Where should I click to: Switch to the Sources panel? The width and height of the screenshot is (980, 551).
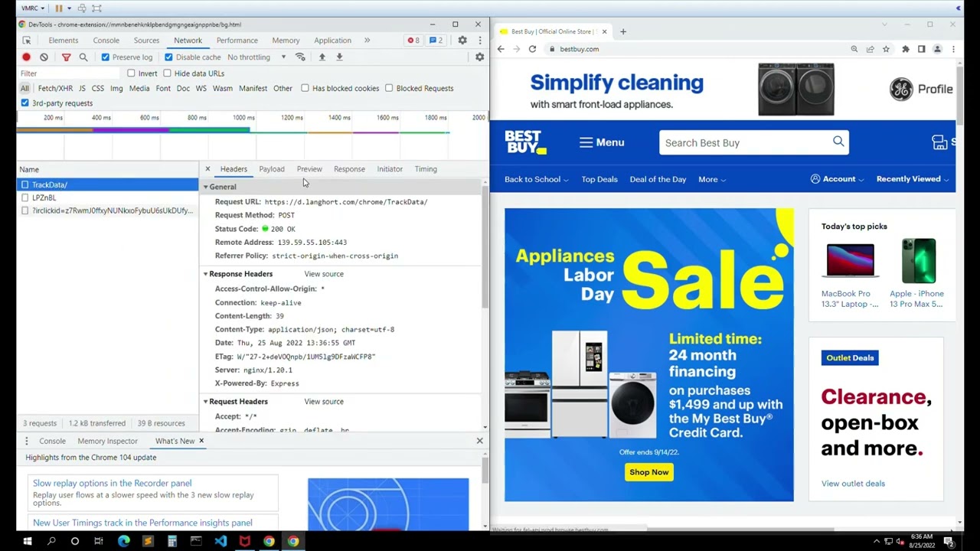pyautogui.click(x=146, y=41)
